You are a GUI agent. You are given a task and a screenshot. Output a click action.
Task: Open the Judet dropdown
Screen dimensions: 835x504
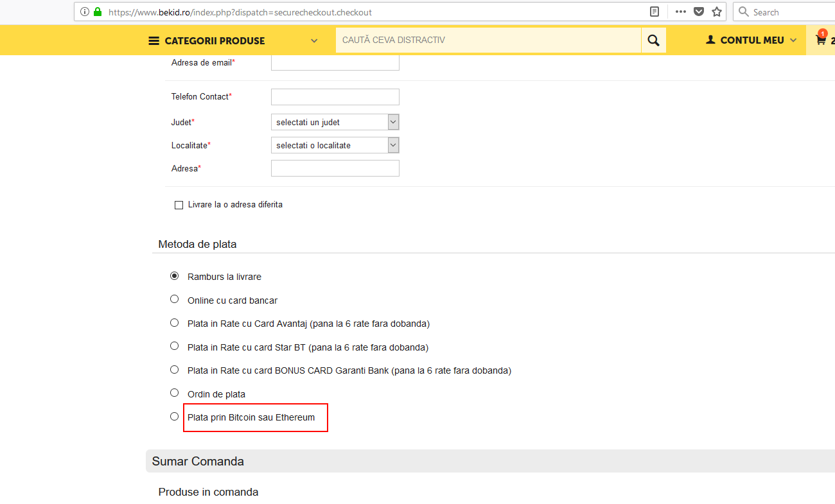[335, 122]
